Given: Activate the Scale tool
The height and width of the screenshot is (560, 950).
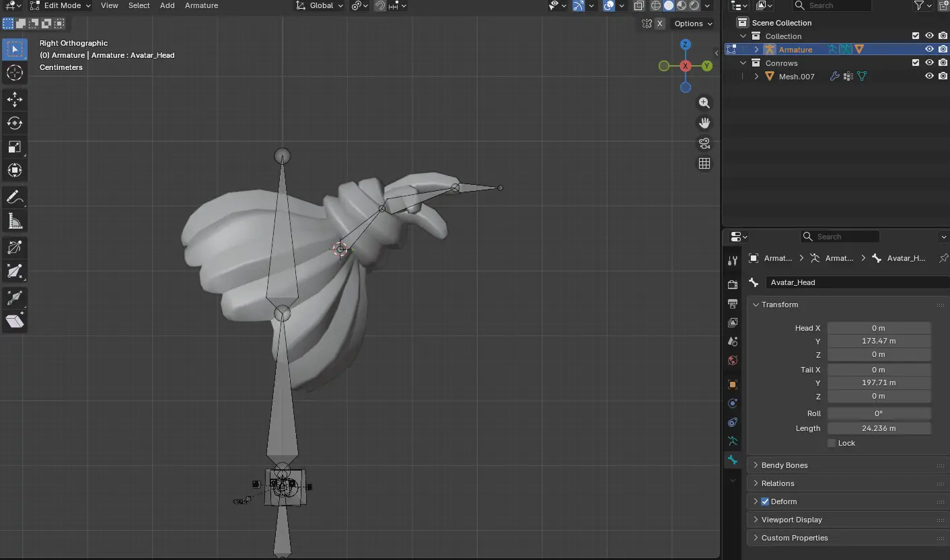Looking at the screenshot, I should (x=15, y=147).
